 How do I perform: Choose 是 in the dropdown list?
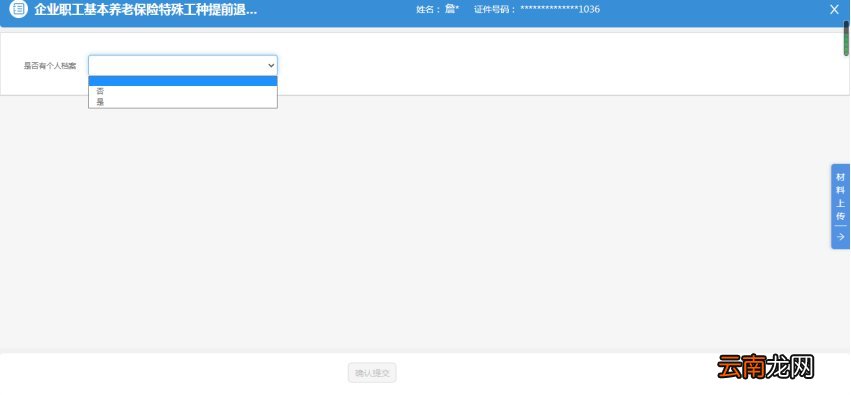(x=183, y=101)
